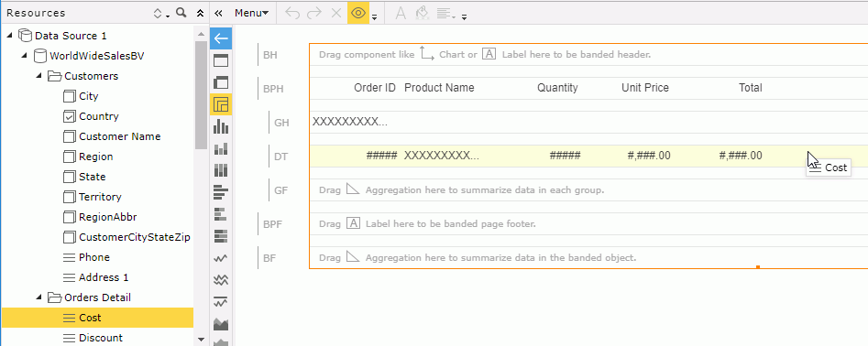Image resolution: width=868 pixels, height=346 pixels.
Task: Click the DT band label
Action: (281, 157)
